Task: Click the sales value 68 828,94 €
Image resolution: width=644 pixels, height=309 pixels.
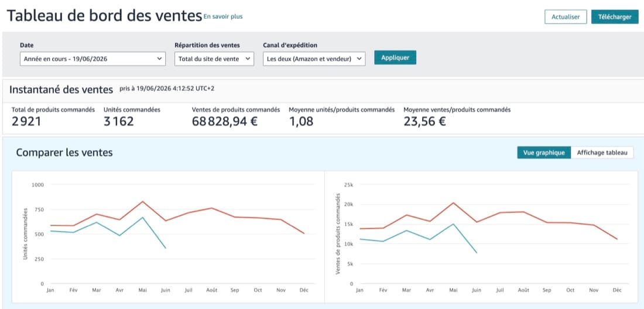Action: [x=225, y=121]
